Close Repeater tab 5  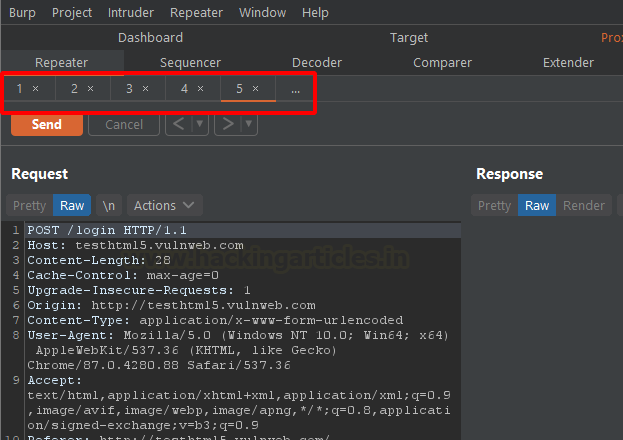[x=255, y=89]
